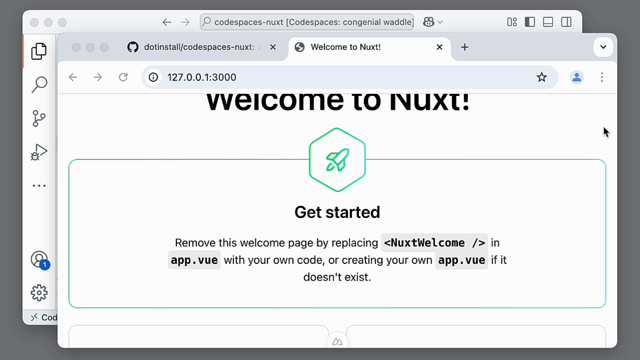Open the Explorer view in VS Code
Screen dimensions: 640x360
click(x=39, y=51)
